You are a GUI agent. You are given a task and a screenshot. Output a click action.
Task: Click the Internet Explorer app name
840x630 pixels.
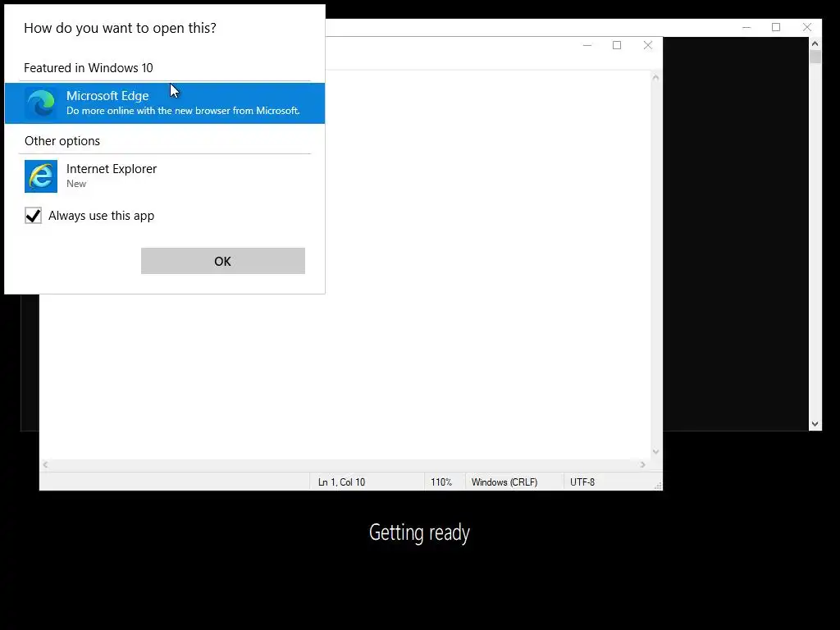click(112, 169)
